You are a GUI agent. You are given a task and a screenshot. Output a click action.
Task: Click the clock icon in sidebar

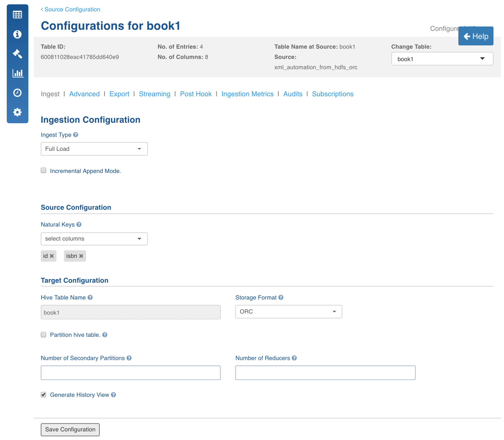coord(18,93)
